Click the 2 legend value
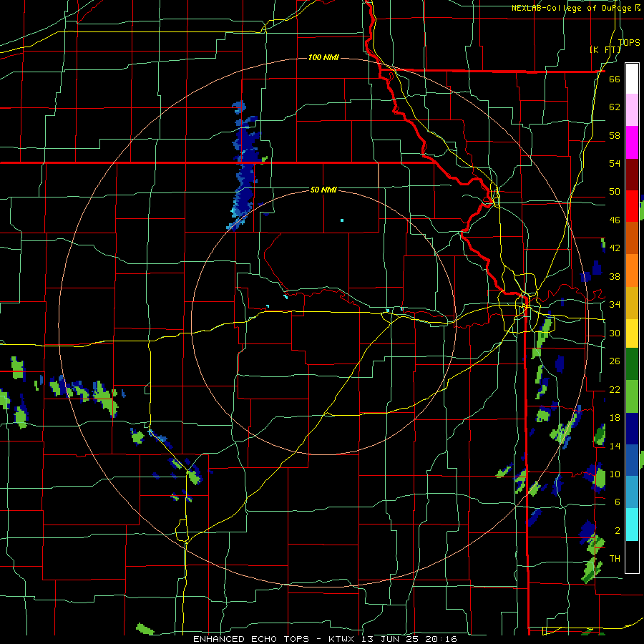 click(617, 531)
